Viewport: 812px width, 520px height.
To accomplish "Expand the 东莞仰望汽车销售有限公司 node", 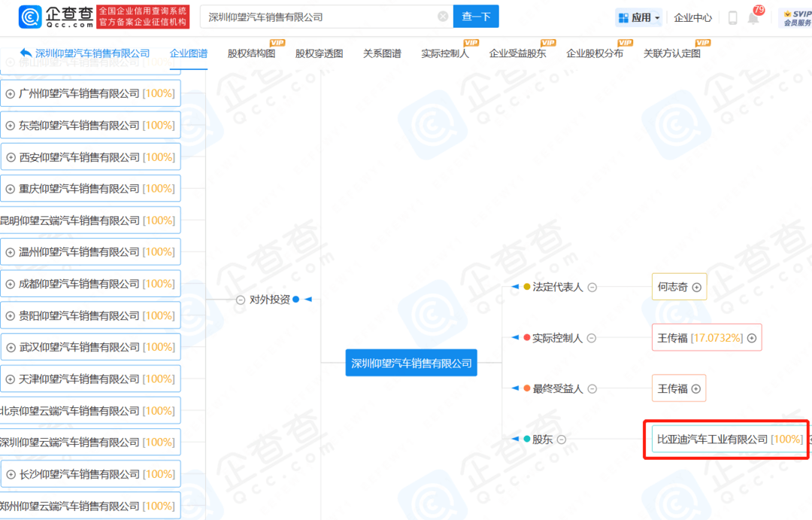I will (10, 126).
